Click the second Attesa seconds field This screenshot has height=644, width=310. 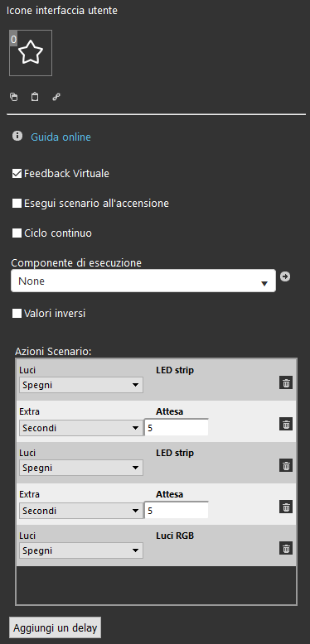[177, 511]
